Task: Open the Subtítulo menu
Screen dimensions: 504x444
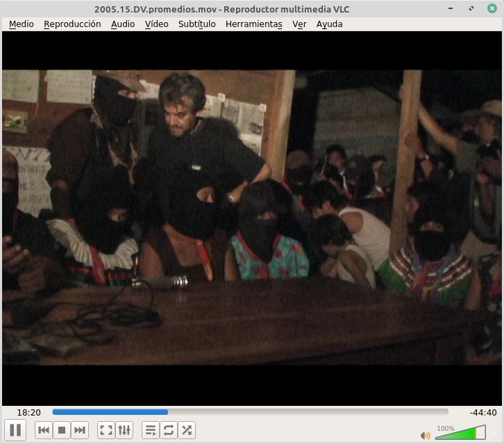Action: (x=197, y=24)
